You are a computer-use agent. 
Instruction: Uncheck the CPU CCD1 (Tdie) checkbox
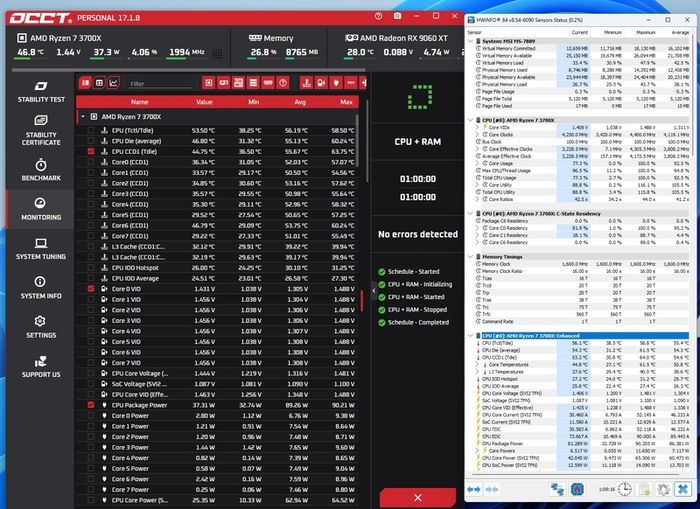pyautogui.click(x=91, y=151)
